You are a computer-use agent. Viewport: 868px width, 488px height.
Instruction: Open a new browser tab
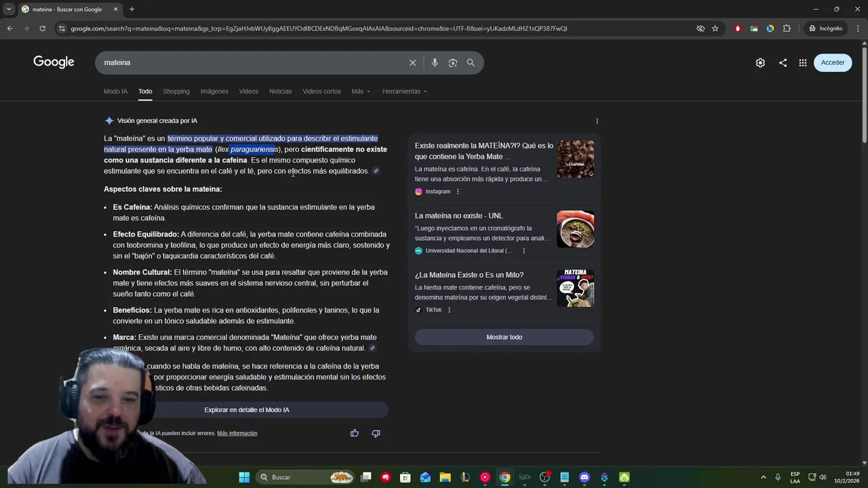point(132,9)
